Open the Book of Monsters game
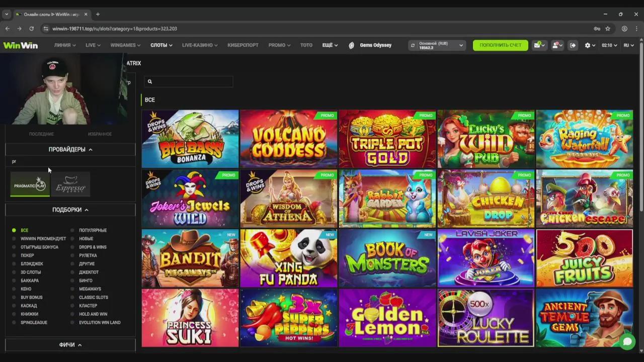This screenshot has width=644, height=362. point(387,258)
